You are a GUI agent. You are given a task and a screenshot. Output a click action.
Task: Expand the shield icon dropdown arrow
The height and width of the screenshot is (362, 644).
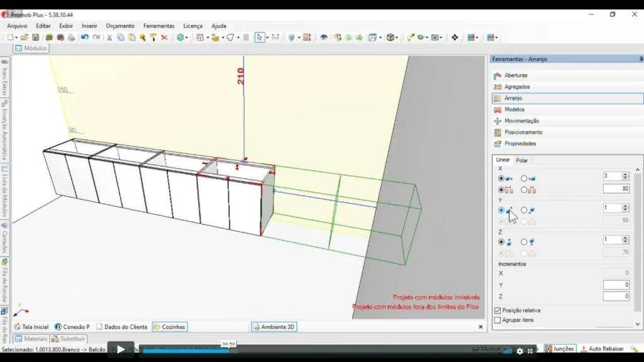pyautogui.click(x=299, y=38)
